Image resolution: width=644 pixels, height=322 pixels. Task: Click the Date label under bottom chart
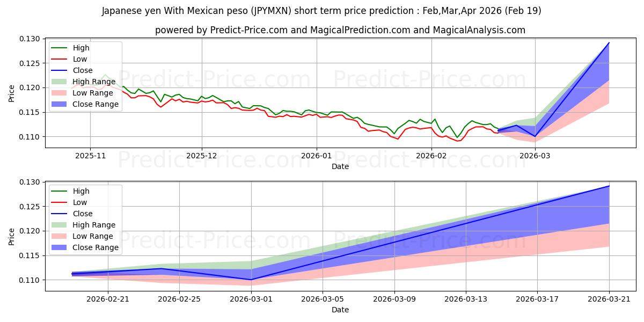pos(340,310)
